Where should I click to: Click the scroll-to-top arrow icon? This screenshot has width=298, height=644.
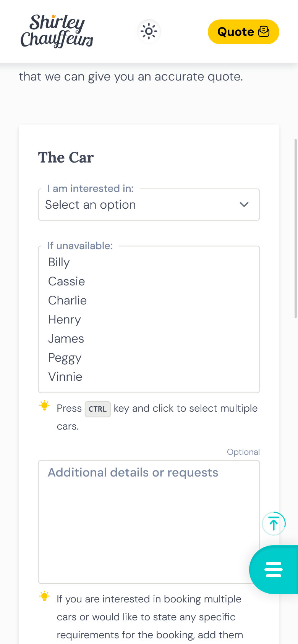tap(274, 523)
